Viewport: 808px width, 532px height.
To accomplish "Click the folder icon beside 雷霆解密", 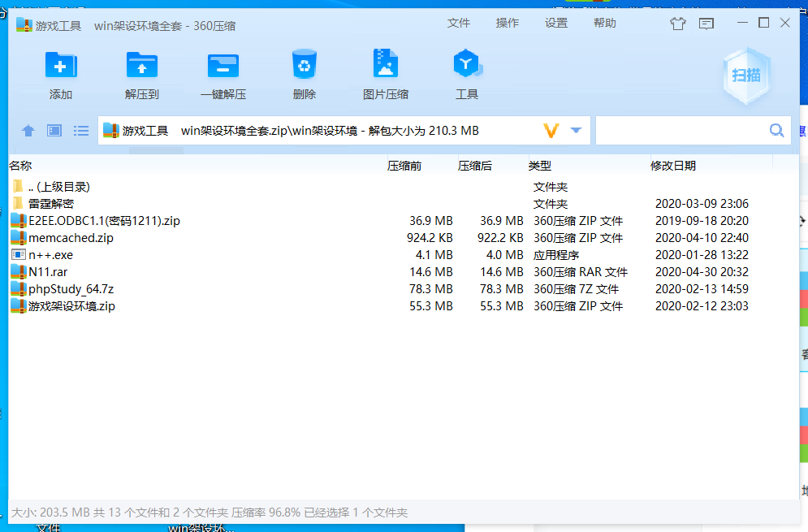I will (x=18, y=203).
